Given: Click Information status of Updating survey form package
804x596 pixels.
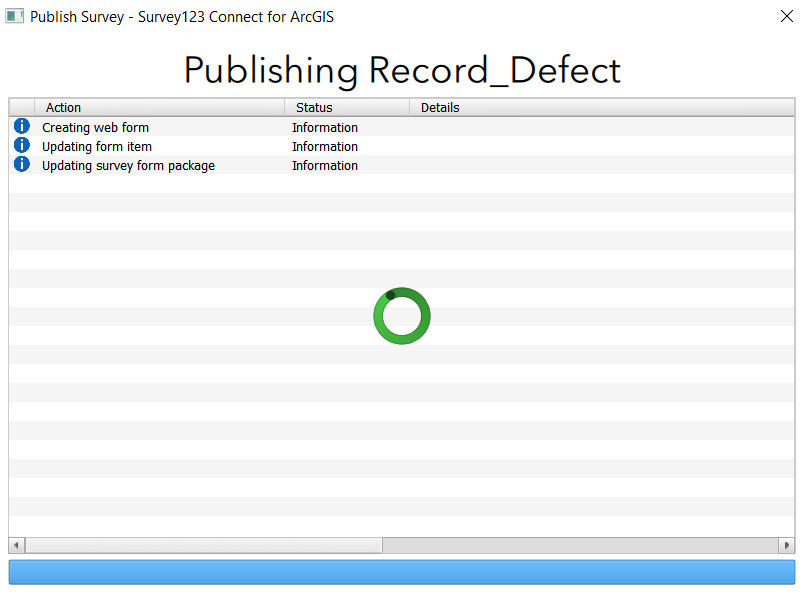Looking at the screenshot, I should click(325, 166).
